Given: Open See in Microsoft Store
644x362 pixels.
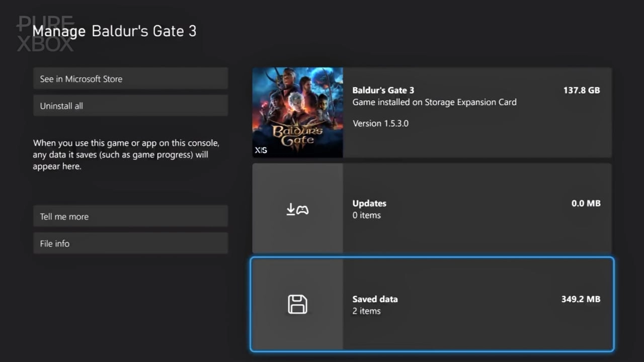Looking at the screenshot, I should (130, 78).
